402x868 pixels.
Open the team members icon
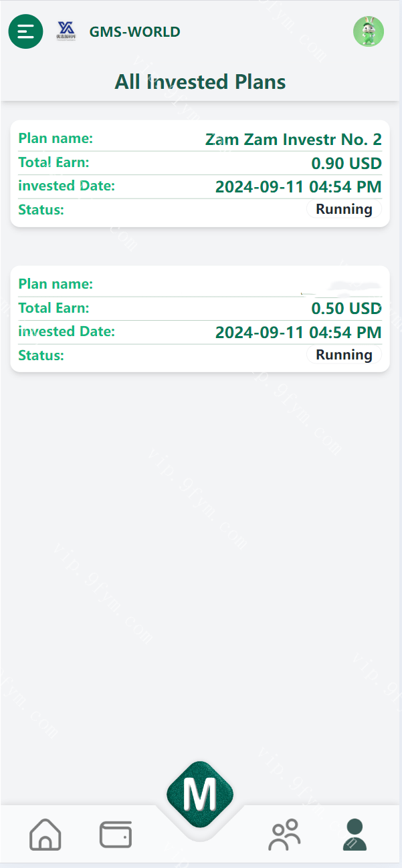[x=285, y=834]
